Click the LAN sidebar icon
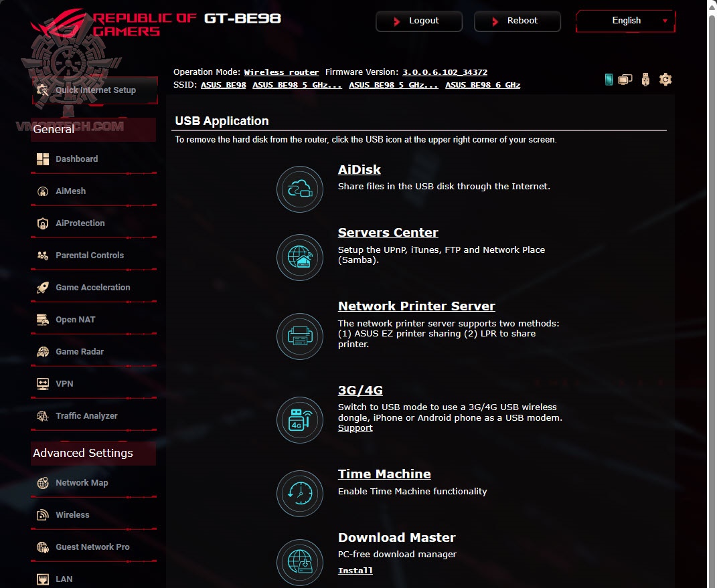This screenshot has width=717, height=588. [43, 579]
